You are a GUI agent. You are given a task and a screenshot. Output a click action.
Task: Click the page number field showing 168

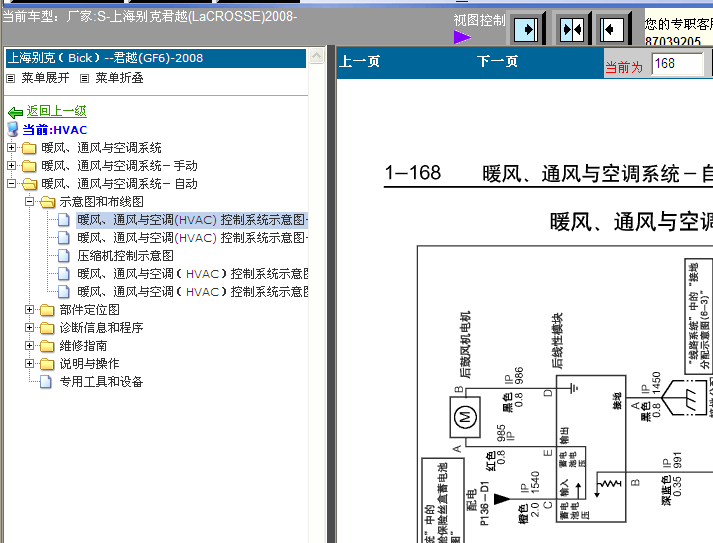click(x=678, y=64)
